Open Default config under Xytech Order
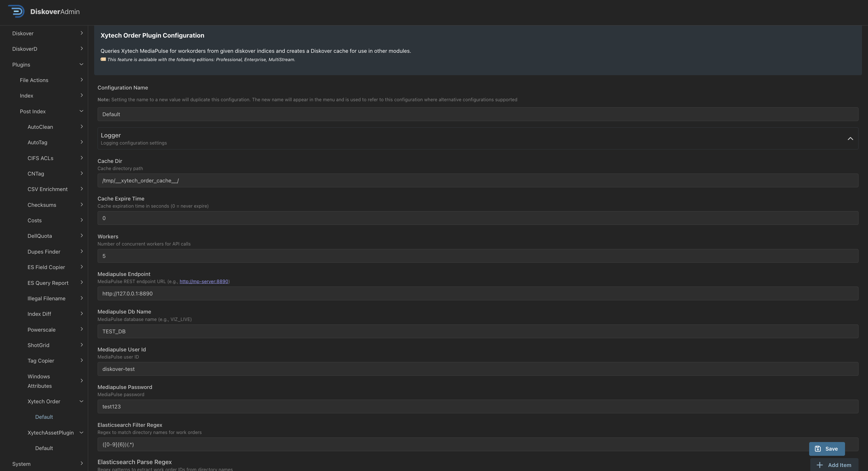The width and height of the screenshot is (868, 471). coord(44,417)
